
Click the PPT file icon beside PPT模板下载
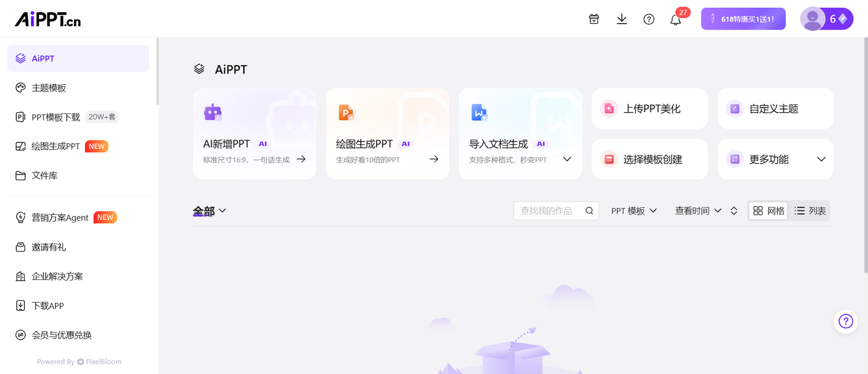(x=20, y=117)
